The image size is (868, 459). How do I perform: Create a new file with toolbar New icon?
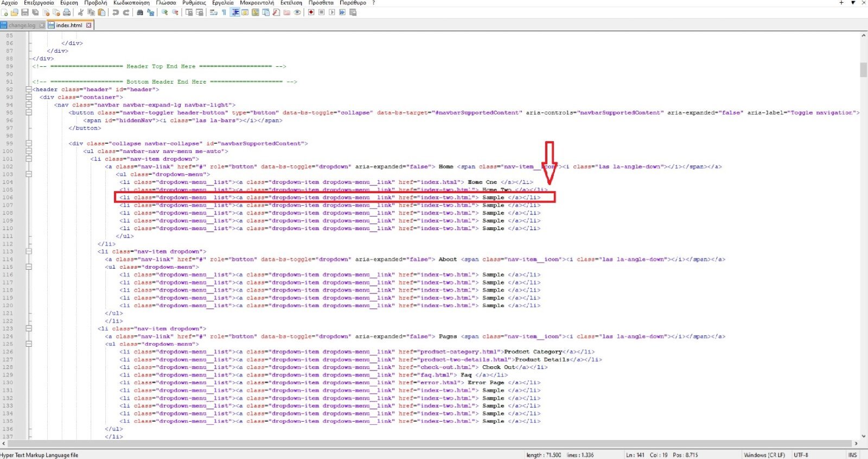[x=4, y=12]
